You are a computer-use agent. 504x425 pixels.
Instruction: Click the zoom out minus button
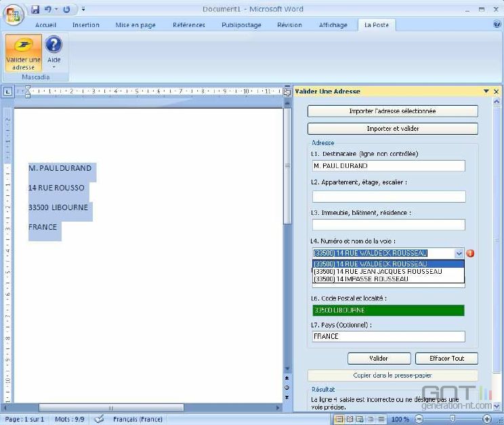(x=419, y=419)
